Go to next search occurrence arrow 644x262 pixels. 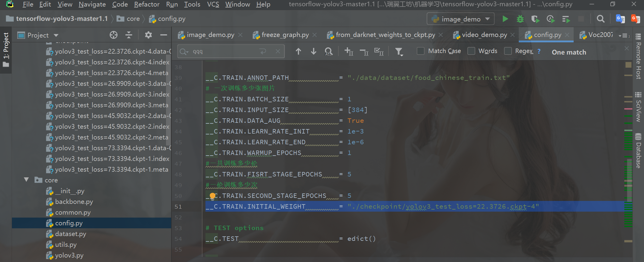[313, 52]
